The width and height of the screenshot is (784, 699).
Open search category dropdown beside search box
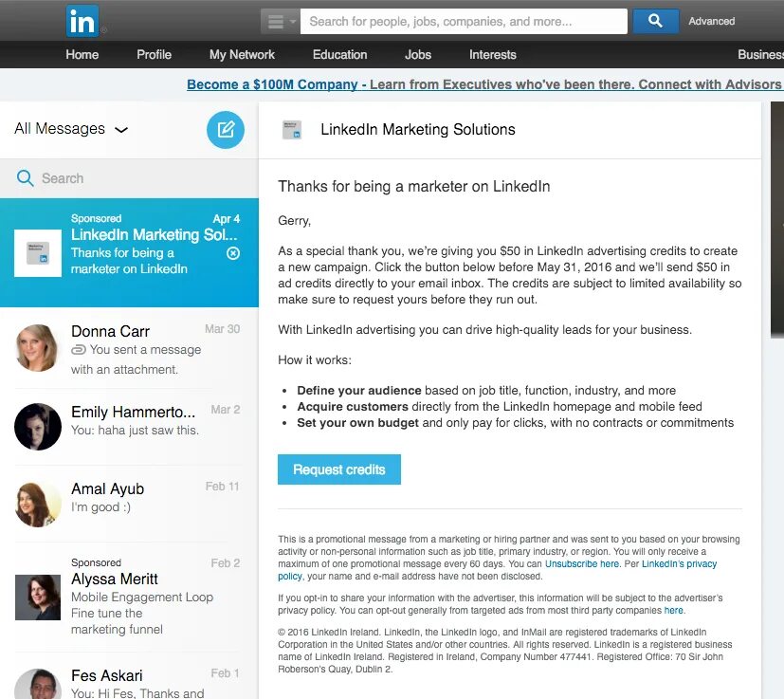[281, 21]
